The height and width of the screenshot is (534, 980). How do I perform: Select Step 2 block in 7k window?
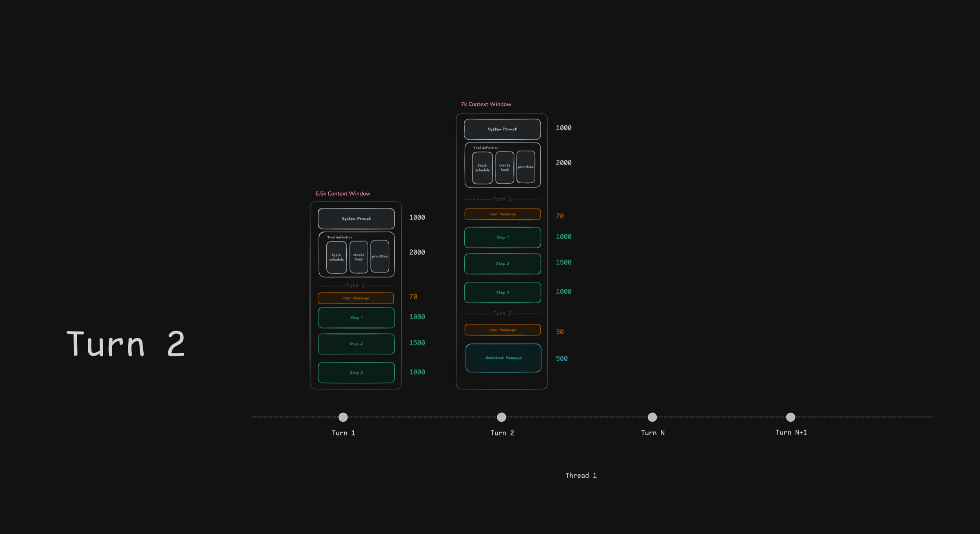(502, 264)
